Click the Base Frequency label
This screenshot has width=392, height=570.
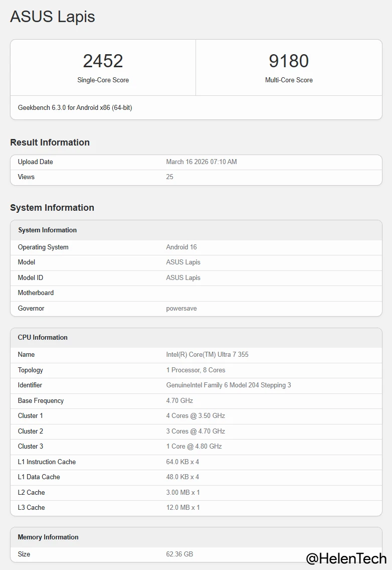click(x=41, y=400)
